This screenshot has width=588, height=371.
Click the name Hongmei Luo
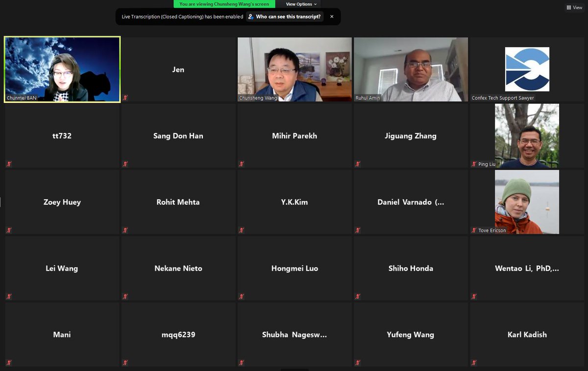(294, 268)
